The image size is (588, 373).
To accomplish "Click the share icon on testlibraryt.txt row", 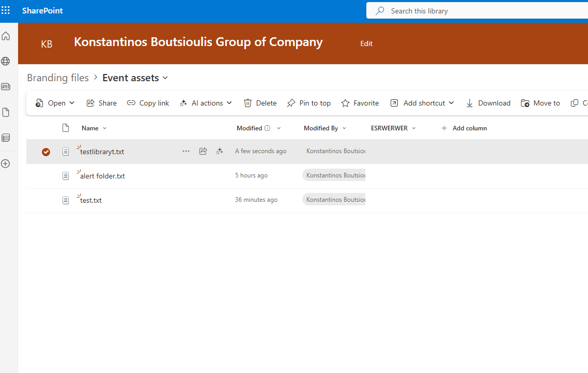I will pos(203,151).
